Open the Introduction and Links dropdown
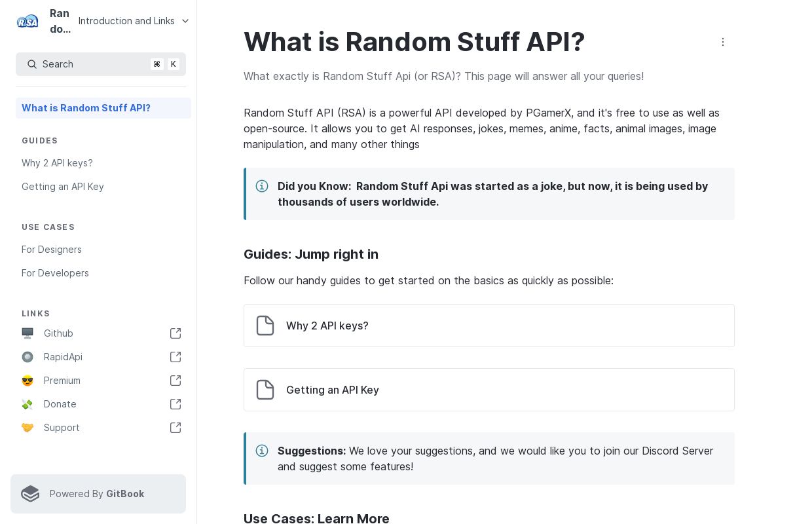The height and width of the screenshot is (524, 812). [x=134, y=21]
